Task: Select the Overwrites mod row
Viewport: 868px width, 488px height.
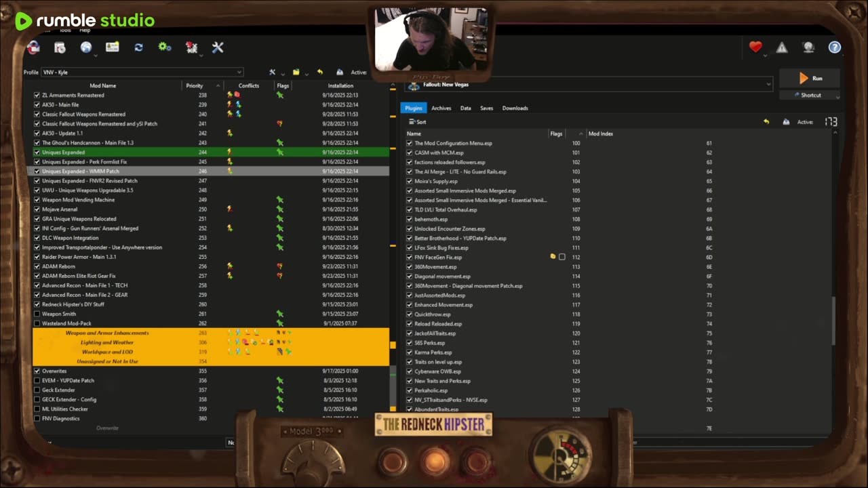Action: 211,371
